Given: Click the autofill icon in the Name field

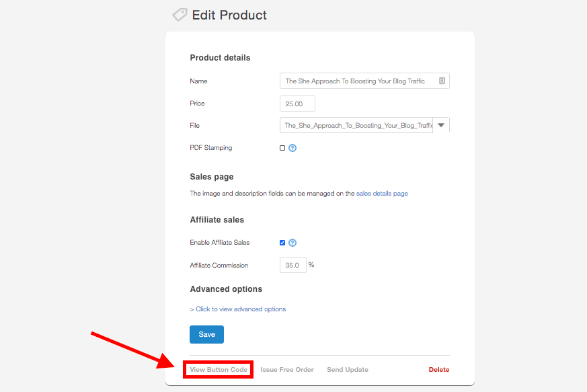Looking at the screenshot, I should 442,81.
